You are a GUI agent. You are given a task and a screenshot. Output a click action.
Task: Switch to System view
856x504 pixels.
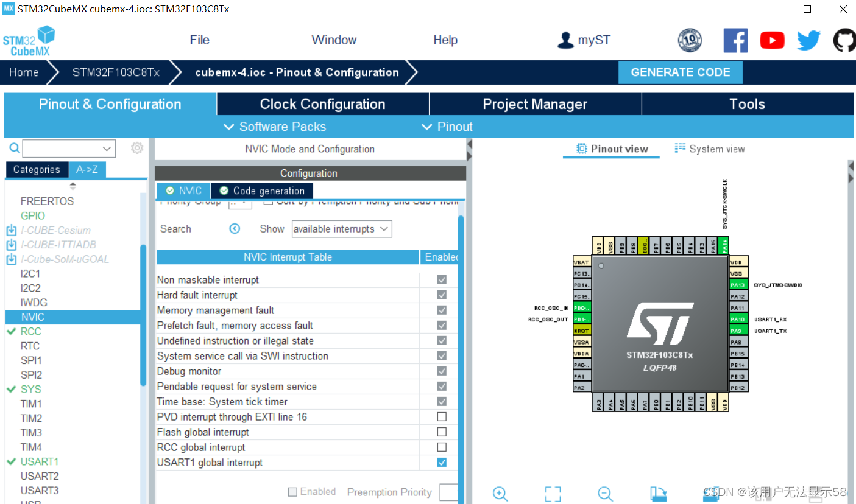coord(710,149)
